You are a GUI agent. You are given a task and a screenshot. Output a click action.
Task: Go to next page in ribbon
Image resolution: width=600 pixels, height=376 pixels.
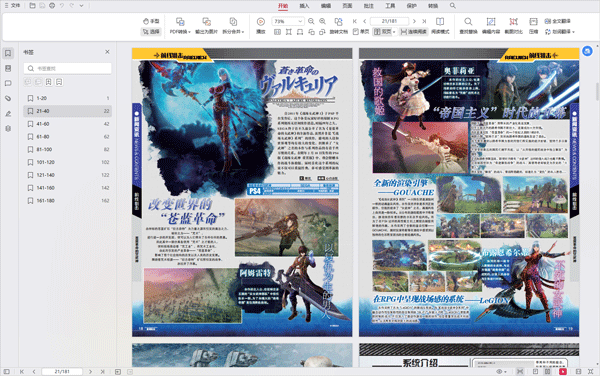point(414,21)
